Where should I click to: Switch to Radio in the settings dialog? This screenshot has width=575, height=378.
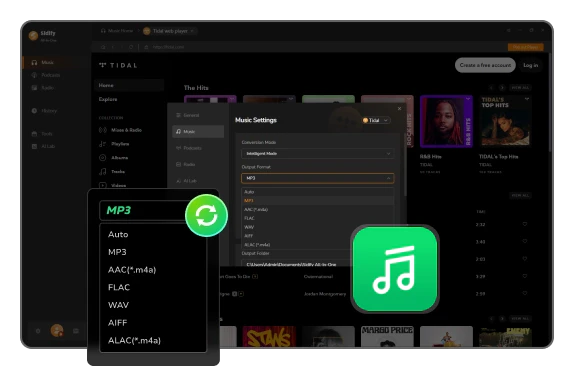[x=198, y=164]
